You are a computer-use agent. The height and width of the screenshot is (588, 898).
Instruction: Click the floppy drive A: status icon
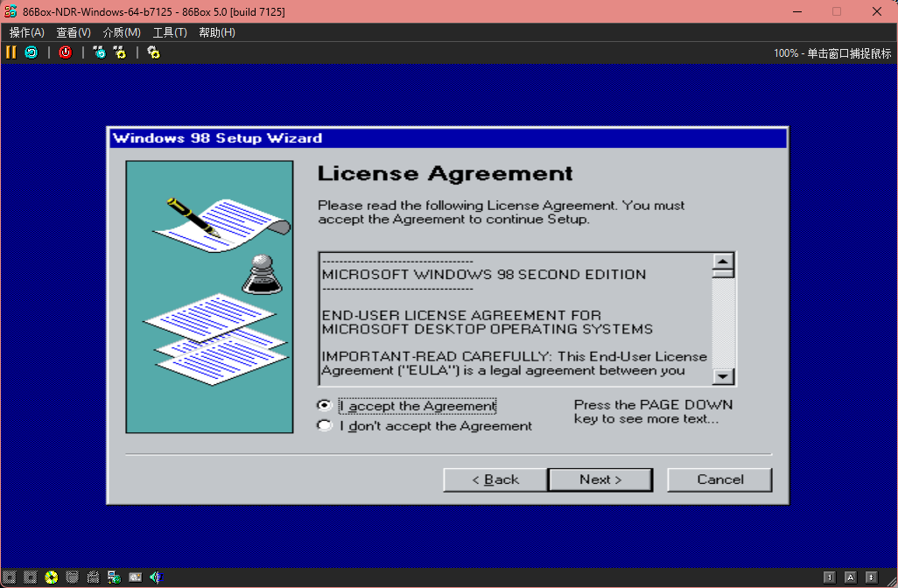point(9,577)
